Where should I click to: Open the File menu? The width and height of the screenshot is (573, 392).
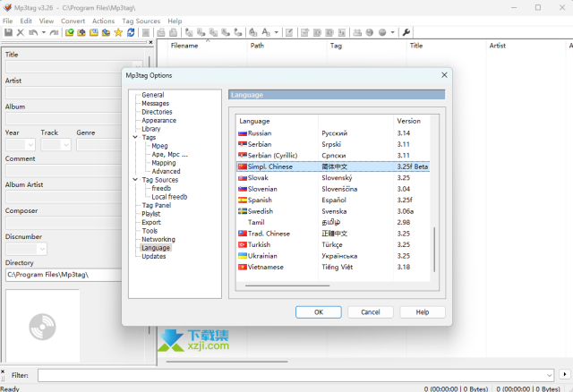7,21
